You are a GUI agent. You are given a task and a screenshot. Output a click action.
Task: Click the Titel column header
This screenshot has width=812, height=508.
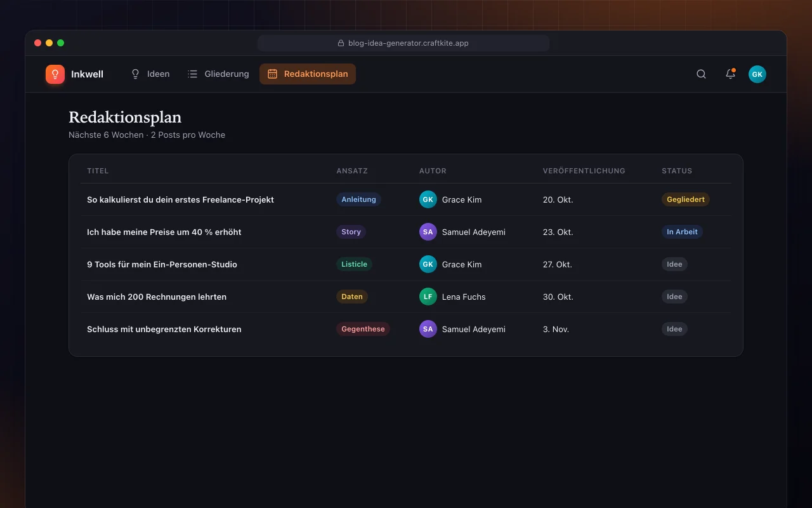pyautogui.click(x=98, y=171)
